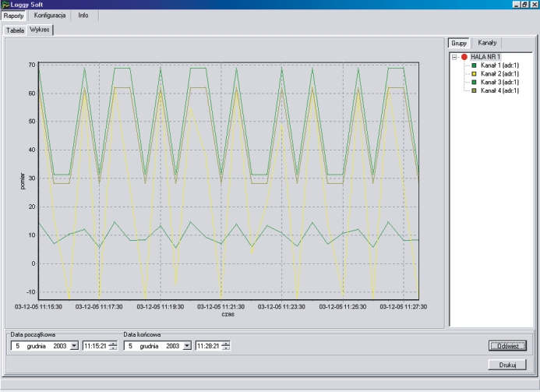Image resolution: width=540 pixels, height=392 pixels.
Task: Click the olive Kanał 4 channel icon
Action: click(x=475, y=90)
